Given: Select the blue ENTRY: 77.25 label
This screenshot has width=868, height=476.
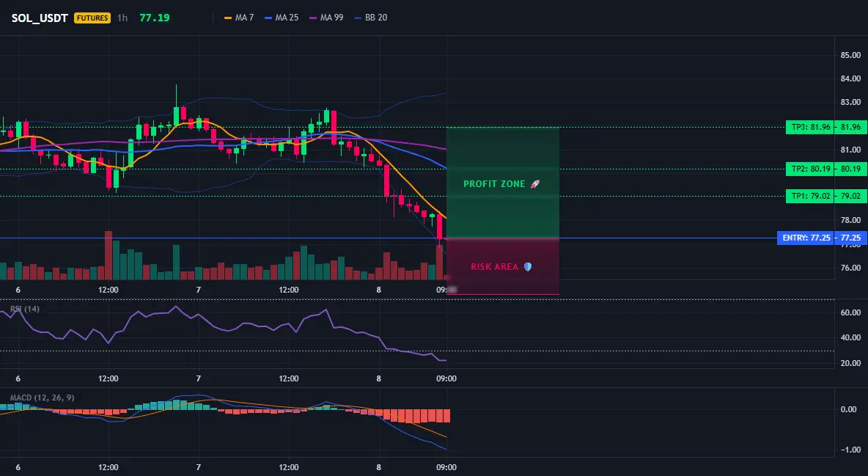Looking at the screenshot, I should point(806,238).
